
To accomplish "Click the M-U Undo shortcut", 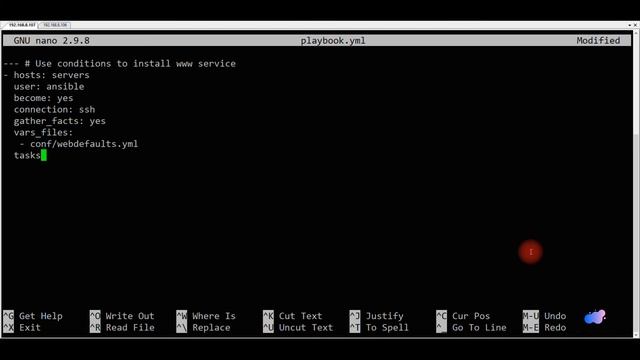I will pyautogui.click(x=544, y=316).
